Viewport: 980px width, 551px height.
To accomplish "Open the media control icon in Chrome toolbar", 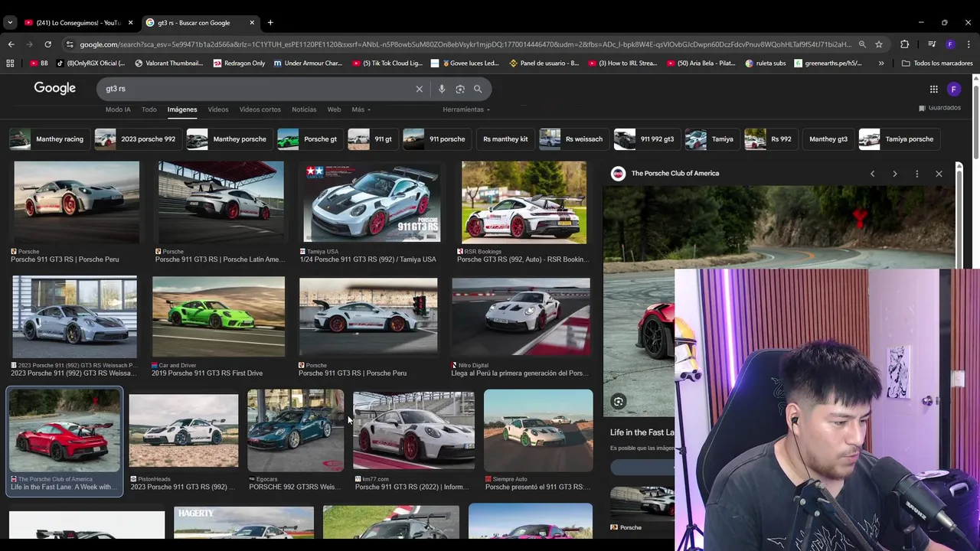I will coord(932,44).
